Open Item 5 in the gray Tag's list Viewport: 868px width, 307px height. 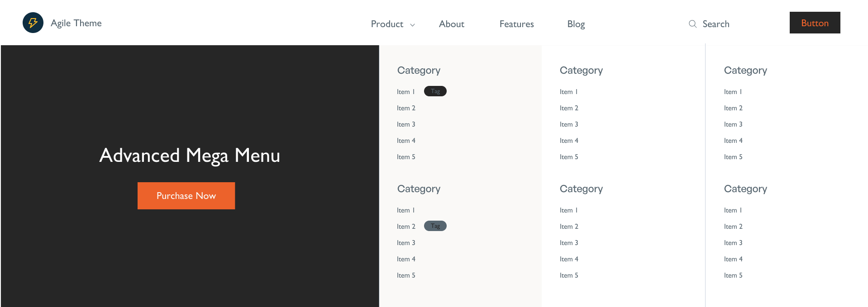406,275
